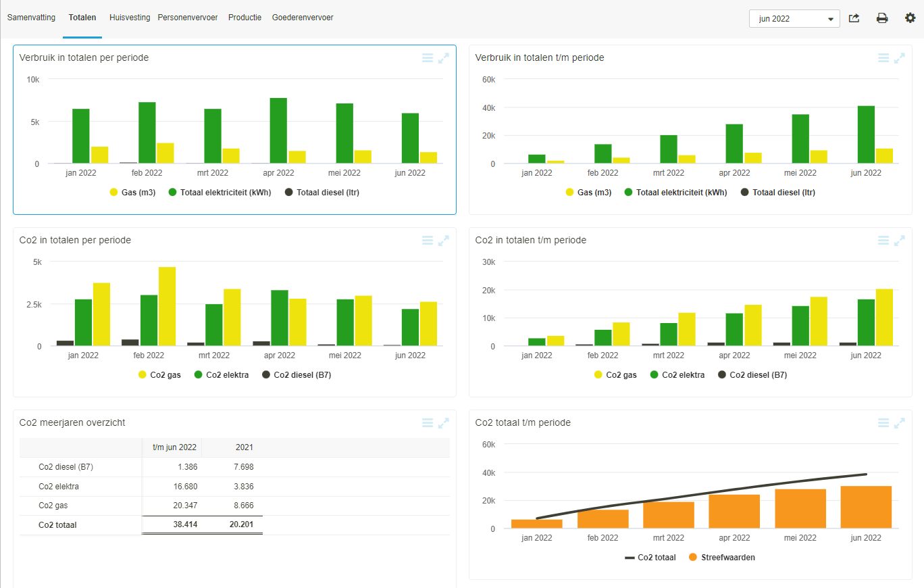The image size is (924, 588).
Task: Click the feb 2022 yellow Co2 gas bar in per periode chart
Action: (167, 307)
